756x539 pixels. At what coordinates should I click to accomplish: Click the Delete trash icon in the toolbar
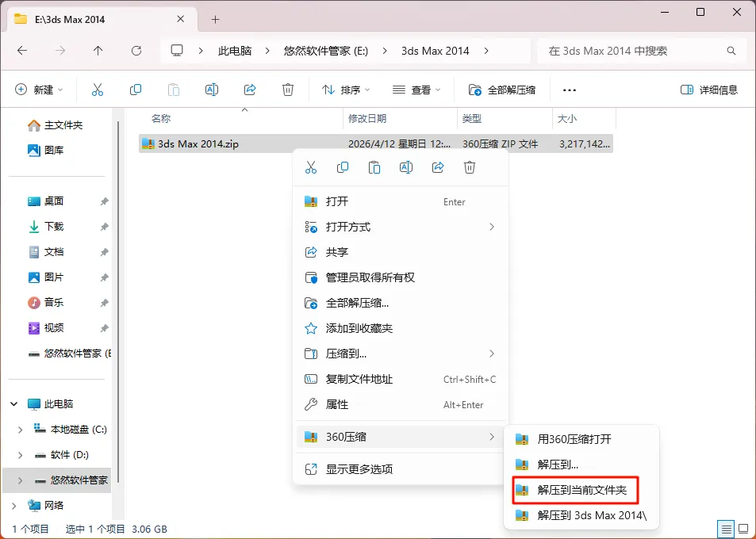[x=288, y=90]
